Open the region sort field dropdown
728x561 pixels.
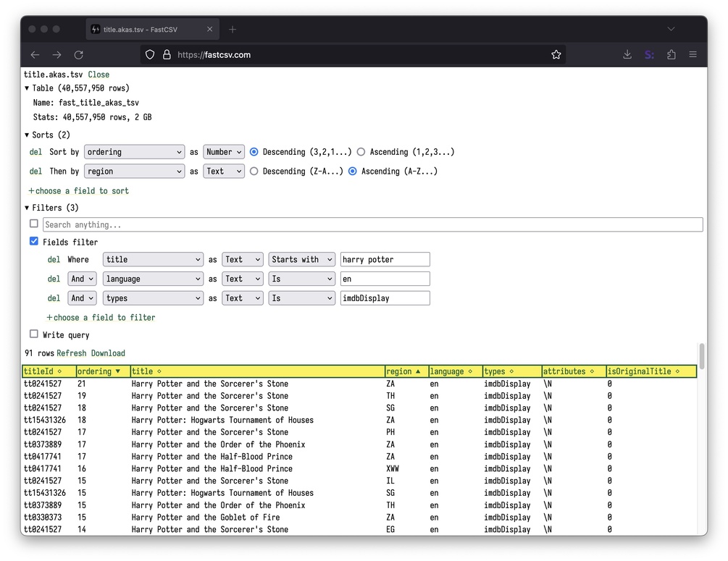(134, 172)
